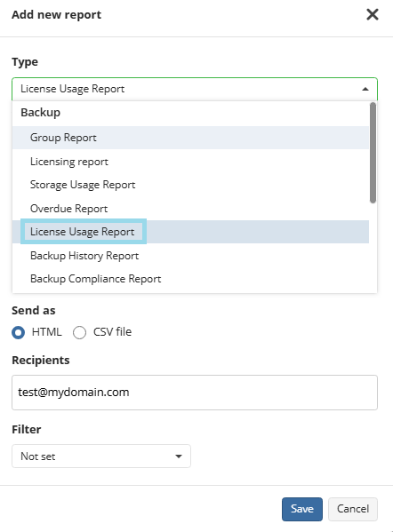Select the CSV file radio button
Viewport: 393px width, 532px height.
pos(79,332)
